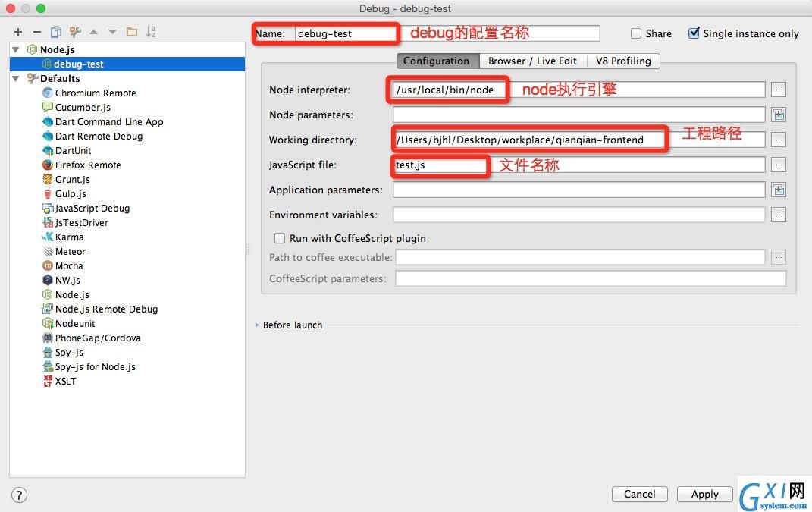Image resolution: width=812 pixels, height=512 pixels.
Task: Move configuration up arrow icon
Action: [94, 32]
